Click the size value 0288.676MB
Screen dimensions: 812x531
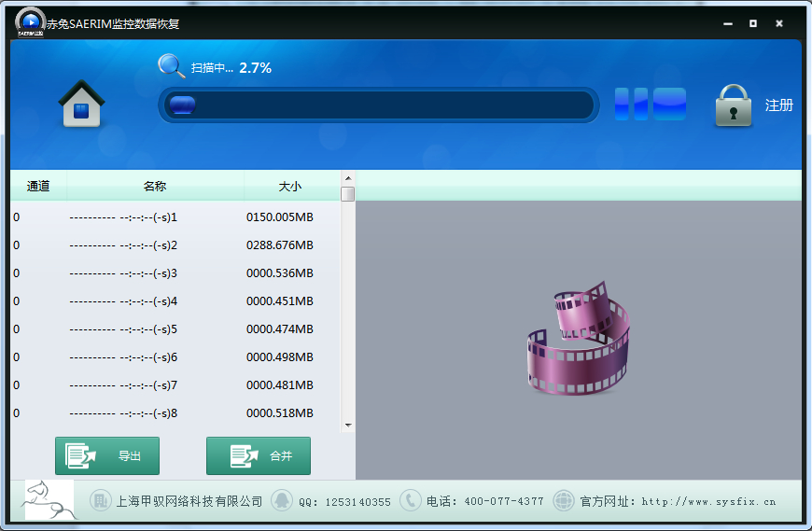point(280,245)
